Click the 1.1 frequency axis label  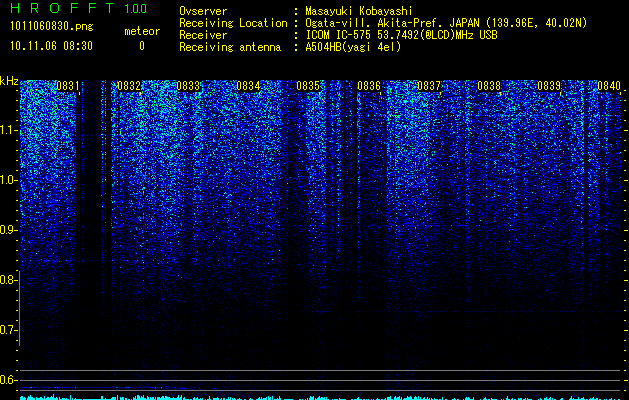[x=8, y=130]
